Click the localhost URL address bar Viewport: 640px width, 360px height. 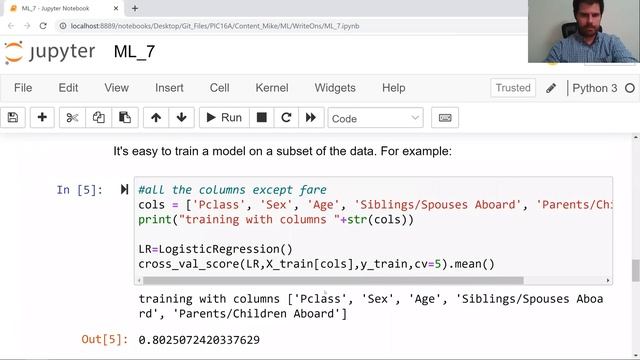click(x=215, y=26)
